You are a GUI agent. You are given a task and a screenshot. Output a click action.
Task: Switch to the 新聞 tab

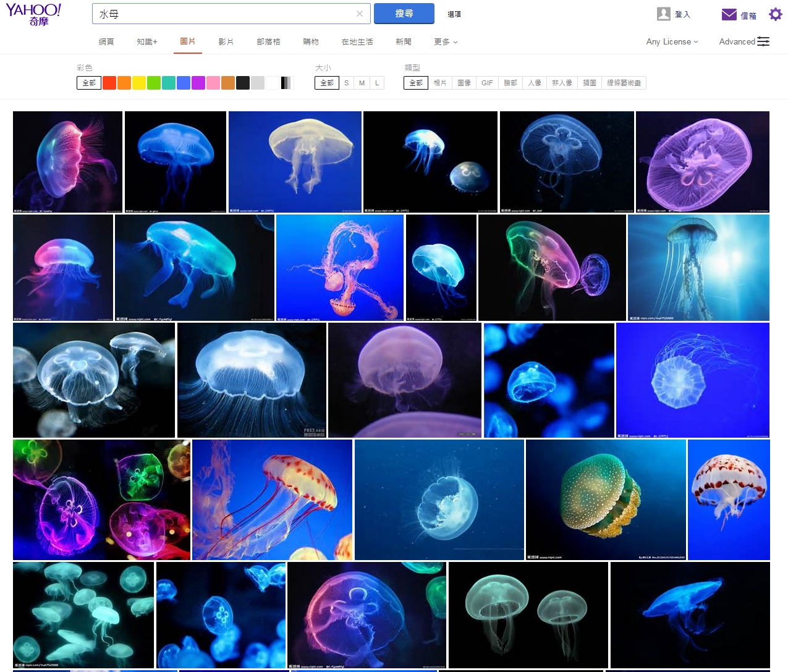(403, 41)
